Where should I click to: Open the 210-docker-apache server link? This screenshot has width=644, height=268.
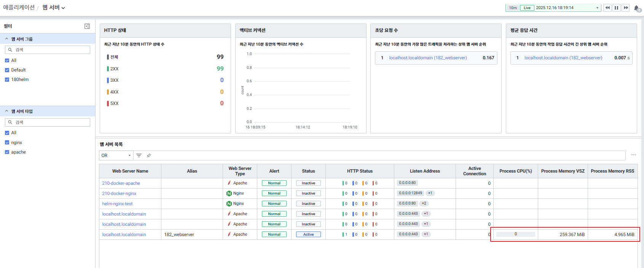pos(121,183)
